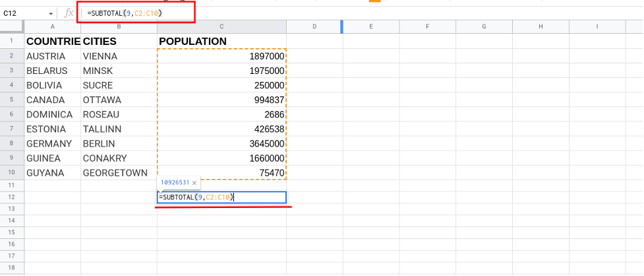Click the ESTONIA cell
Screen dimensions: 644x276
pos(53,129)
